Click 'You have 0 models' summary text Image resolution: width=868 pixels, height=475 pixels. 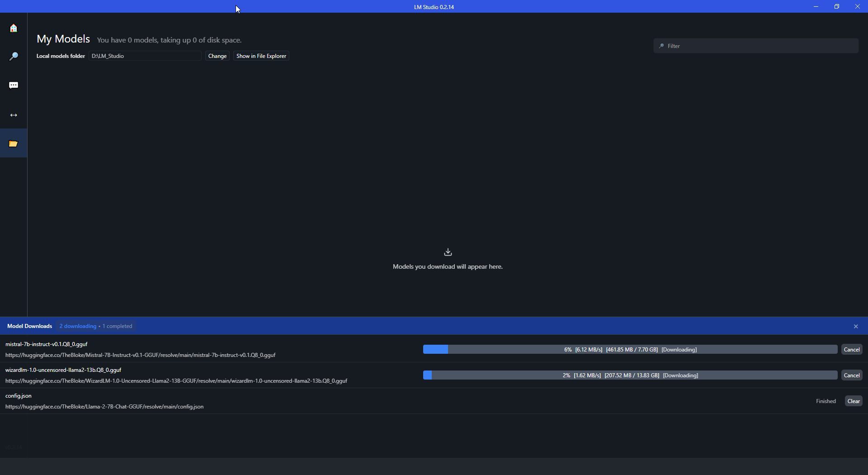click(169, 40)
